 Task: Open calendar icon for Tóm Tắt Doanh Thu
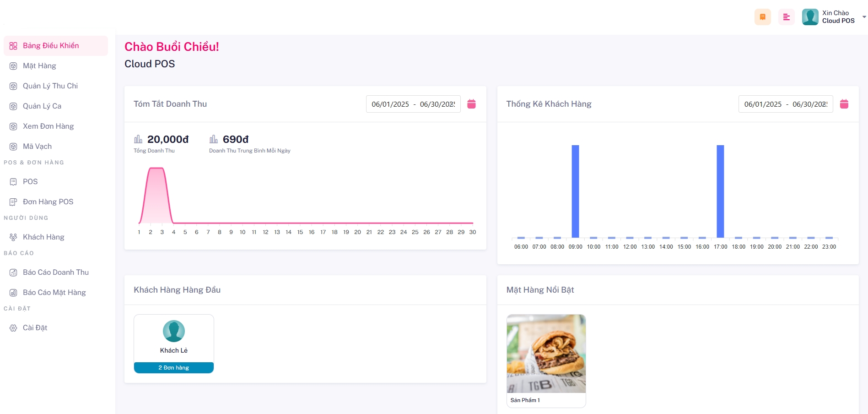[x=471, y=104]
